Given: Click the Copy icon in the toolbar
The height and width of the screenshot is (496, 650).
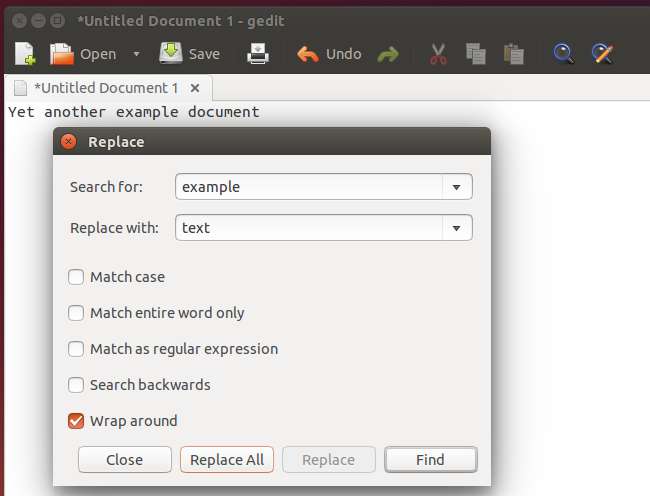Looking at the screenshot, I should pos(475,54).
